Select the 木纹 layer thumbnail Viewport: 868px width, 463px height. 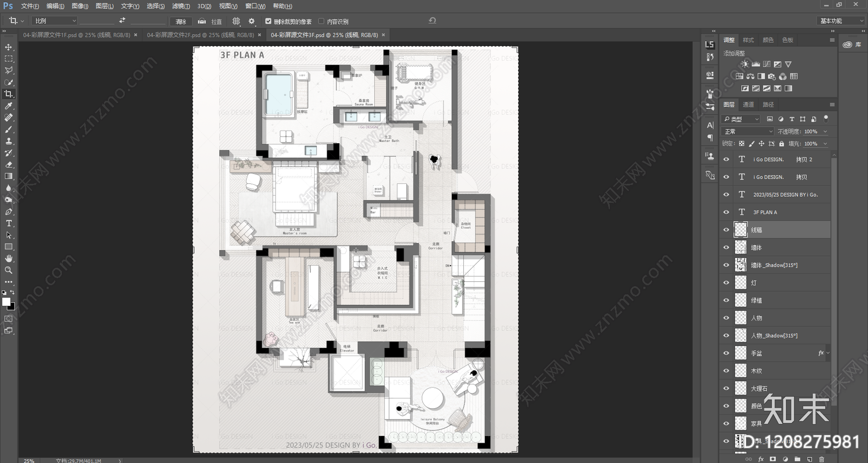tap(741, 371)
